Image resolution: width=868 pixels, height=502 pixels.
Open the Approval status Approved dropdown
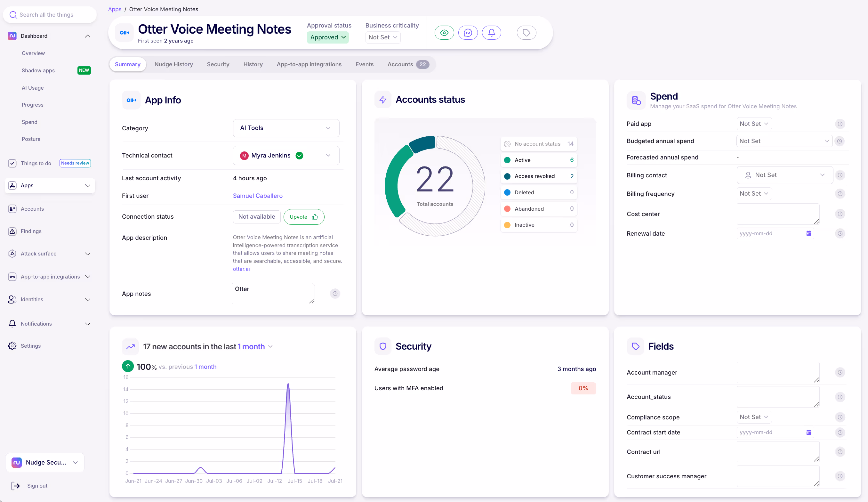(327, 37)
